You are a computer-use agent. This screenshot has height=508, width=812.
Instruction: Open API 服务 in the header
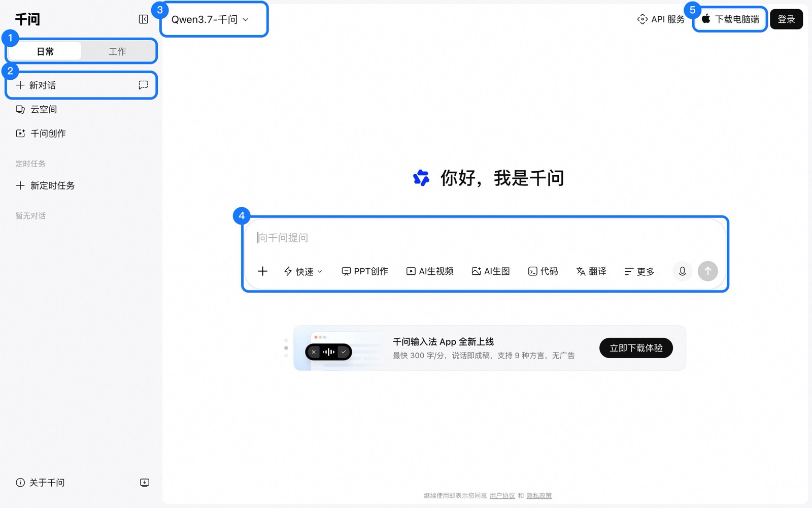(661, 19)
